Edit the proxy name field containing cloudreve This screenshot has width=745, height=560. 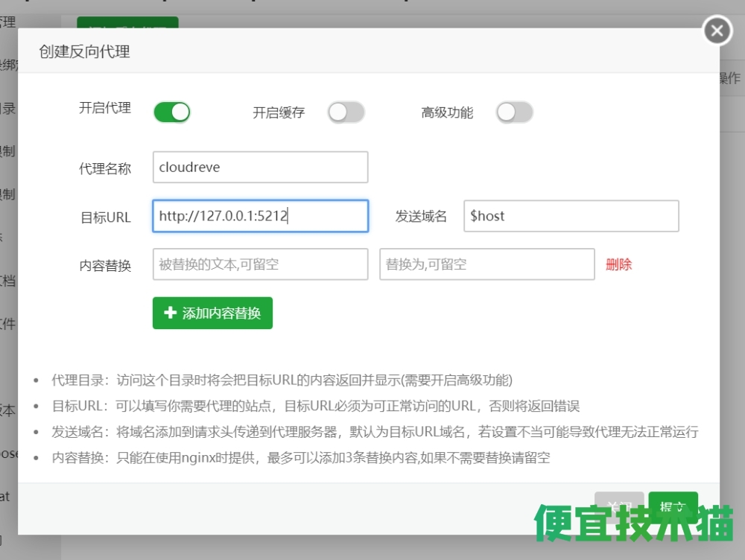pos(260,167)
